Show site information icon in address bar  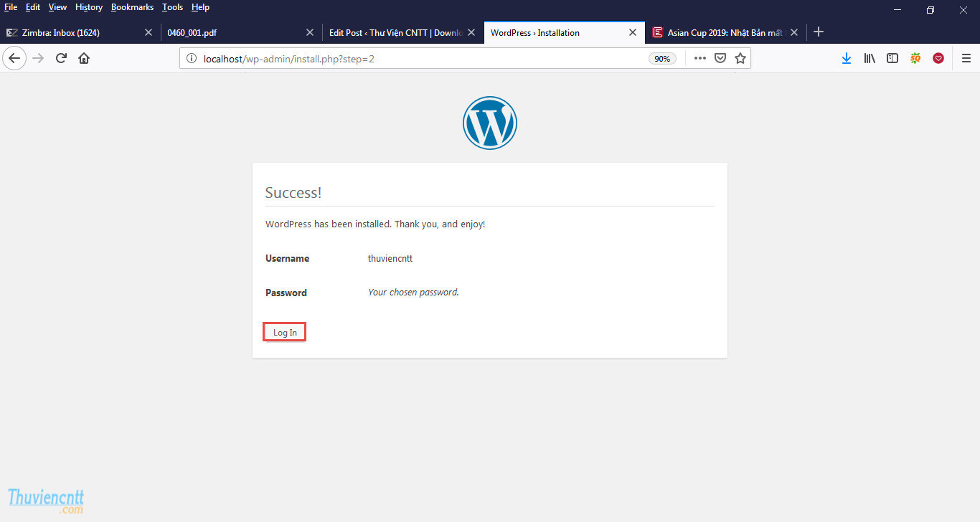192,59
